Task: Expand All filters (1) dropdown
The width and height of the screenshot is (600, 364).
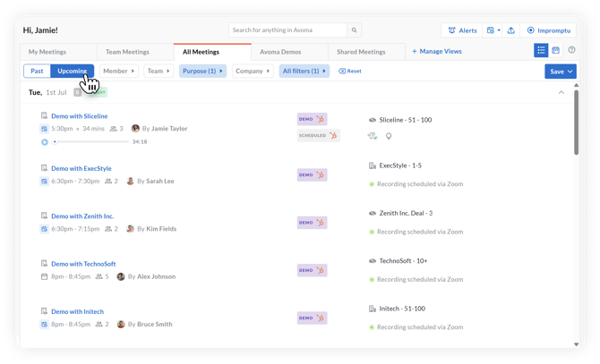Action: (x=304, y=71)
